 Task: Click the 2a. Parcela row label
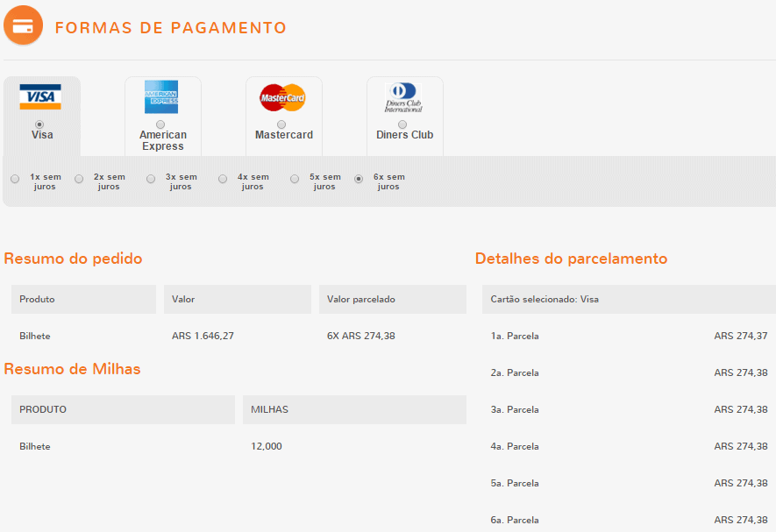coord(515,372)
